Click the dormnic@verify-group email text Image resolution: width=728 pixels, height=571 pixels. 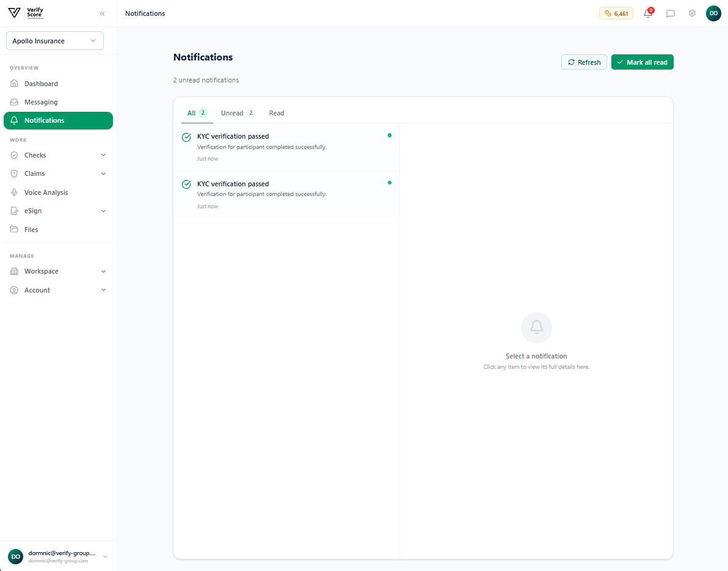pyautogui.click(x=62, y=553)
